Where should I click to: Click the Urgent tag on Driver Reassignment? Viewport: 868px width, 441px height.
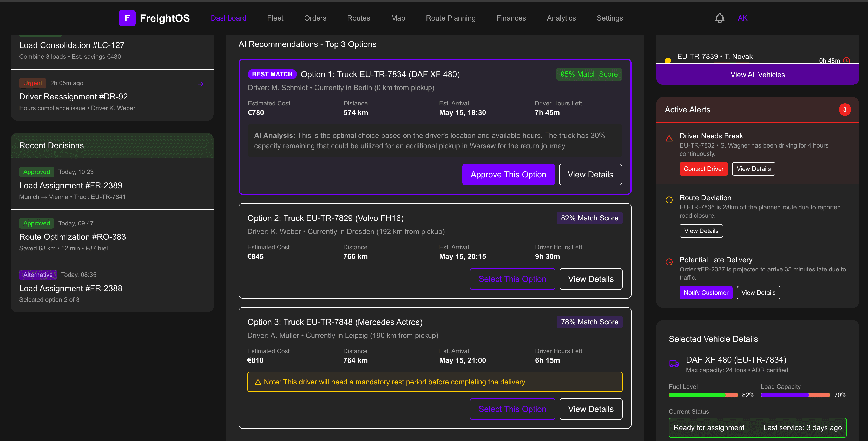coord(33,83)
